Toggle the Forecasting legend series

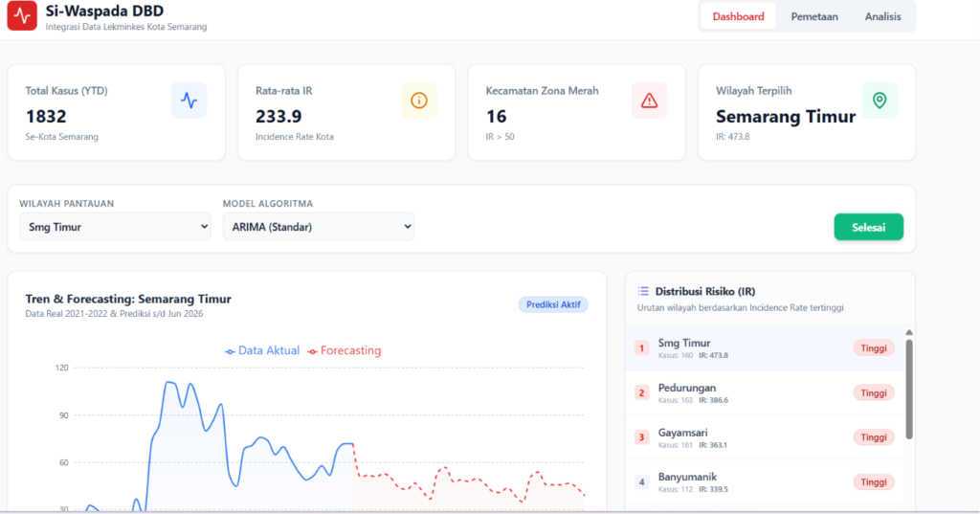coord(344,350)
